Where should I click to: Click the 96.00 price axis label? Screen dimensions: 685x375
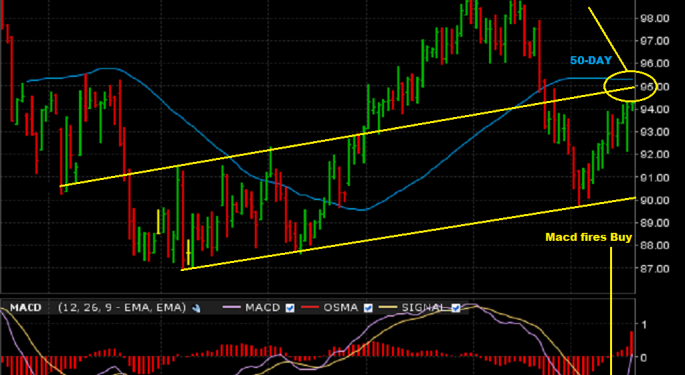tap(654, 64)
